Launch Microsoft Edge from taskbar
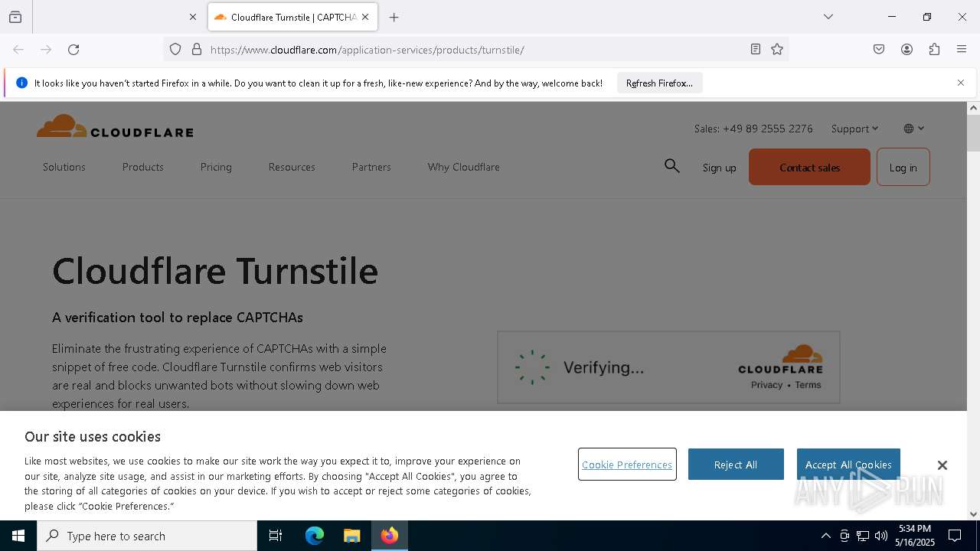Screen dimensions: 980x551 (x=315, y=536)
